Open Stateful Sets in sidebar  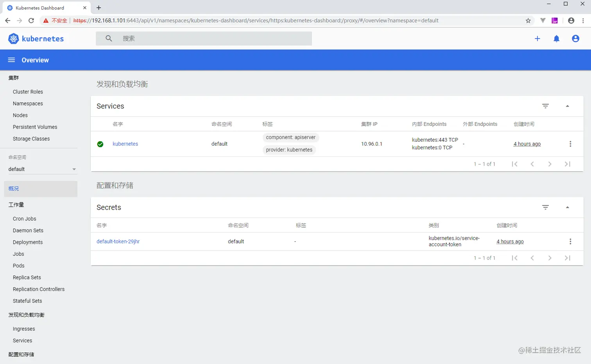[27, 301]
